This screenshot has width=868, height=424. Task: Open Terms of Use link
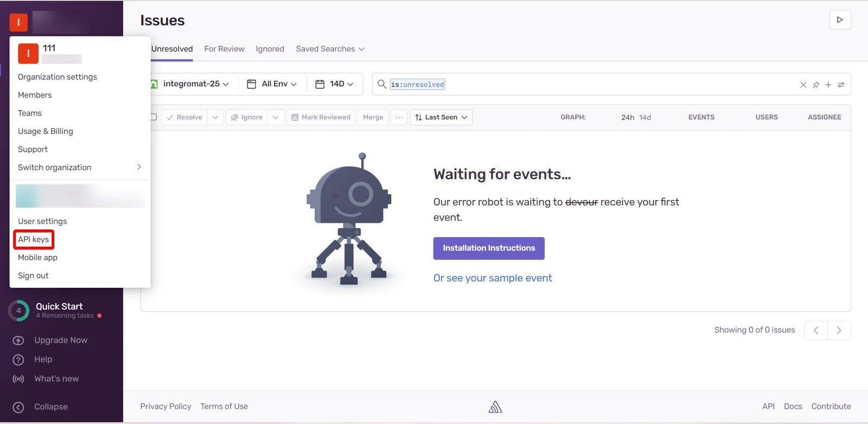[224, 407]
